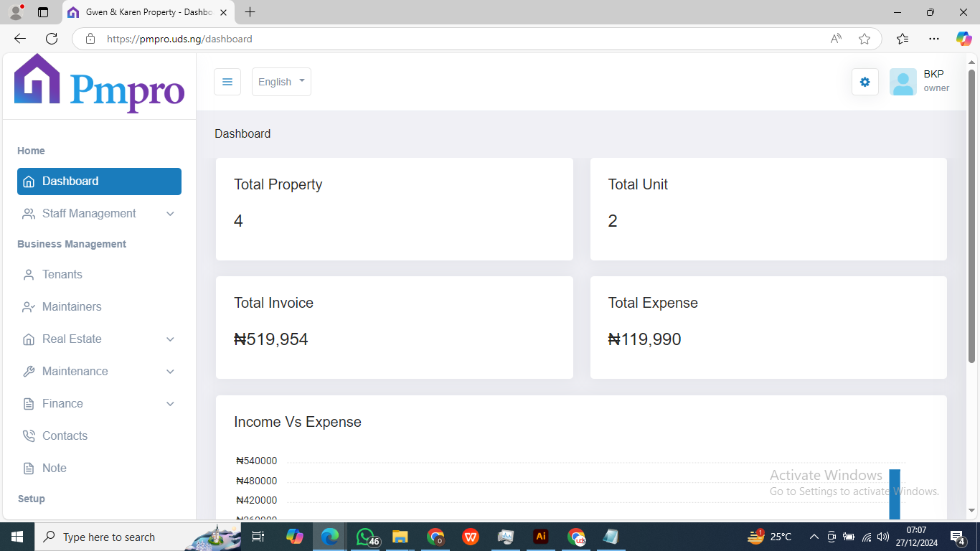Expand the Real Estate menu chevron

(170, 339)
